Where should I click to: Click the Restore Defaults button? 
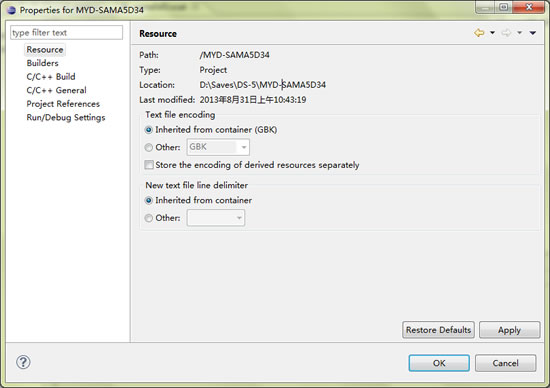[438, 330]
